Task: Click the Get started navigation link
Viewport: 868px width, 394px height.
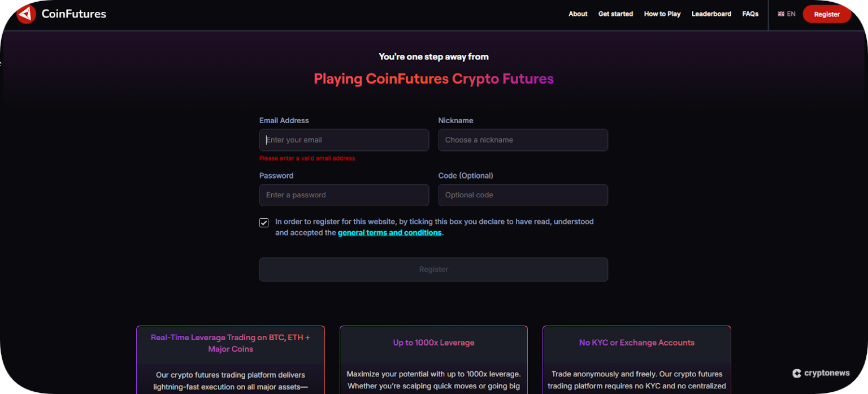Action: [x=615, y=14]
